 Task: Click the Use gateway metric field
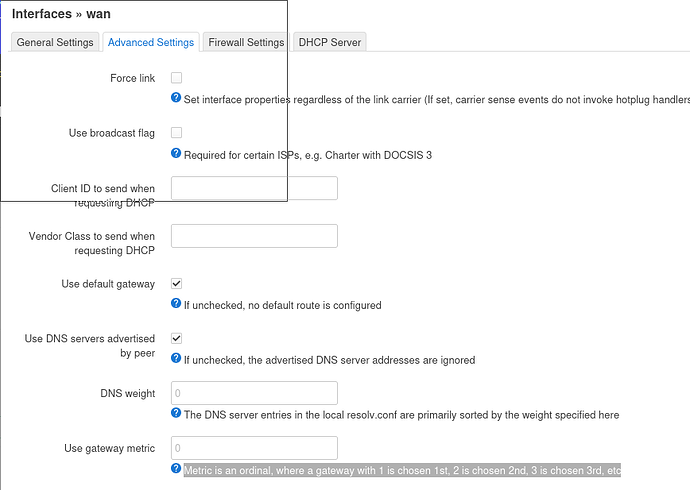(254, 448)
